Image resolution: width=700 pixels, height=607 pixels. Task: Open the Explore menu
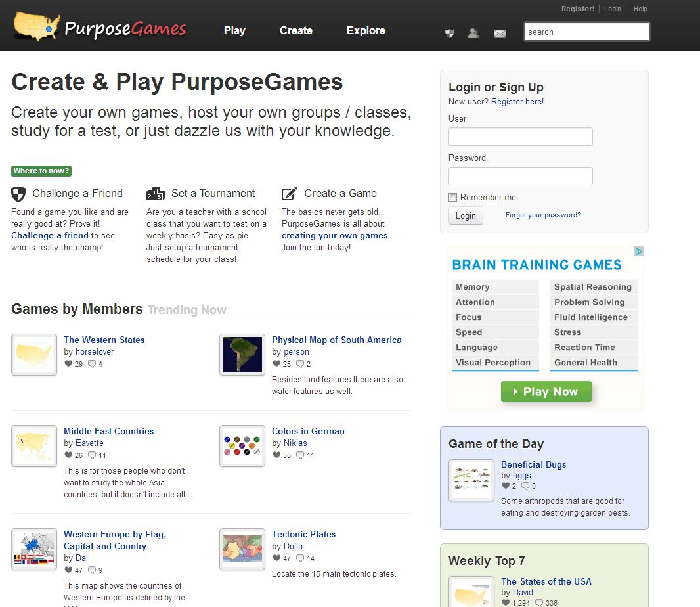click(366, 30)
